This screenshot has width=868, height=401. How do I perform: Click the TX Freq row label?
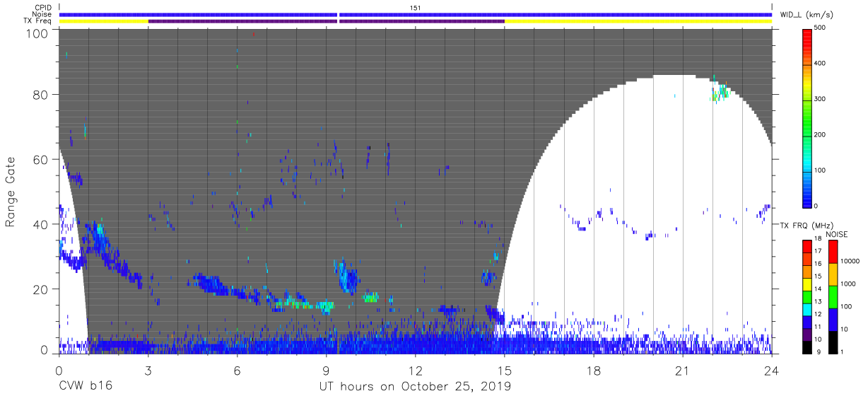pyautogui.click(x=37, y=21)
